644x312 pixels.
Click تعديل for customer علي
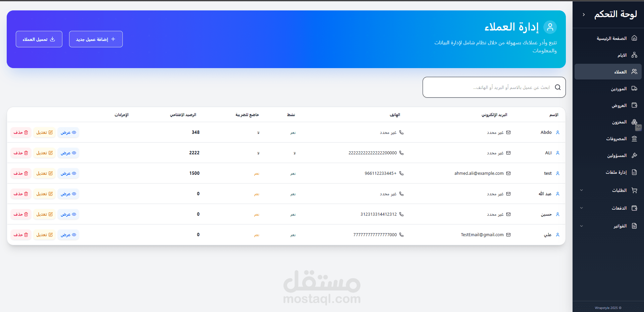point(44,235)
